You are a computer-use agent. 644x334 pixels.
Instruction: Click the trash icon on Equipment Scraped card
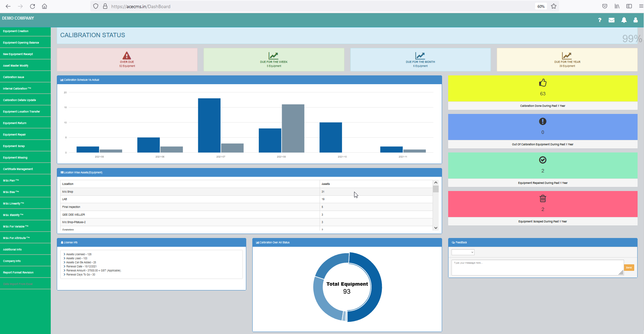pos(543,199)
